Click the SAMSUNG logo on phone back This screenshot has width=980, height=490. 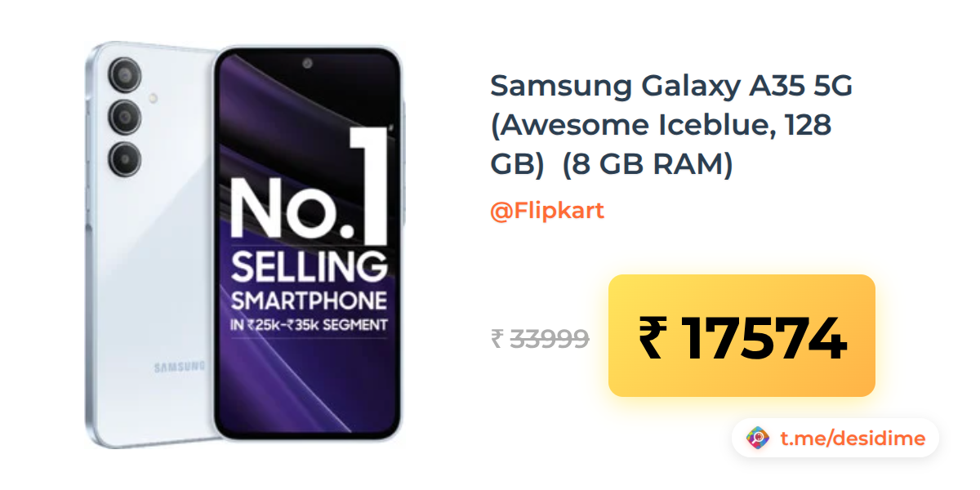click(180, 367)
